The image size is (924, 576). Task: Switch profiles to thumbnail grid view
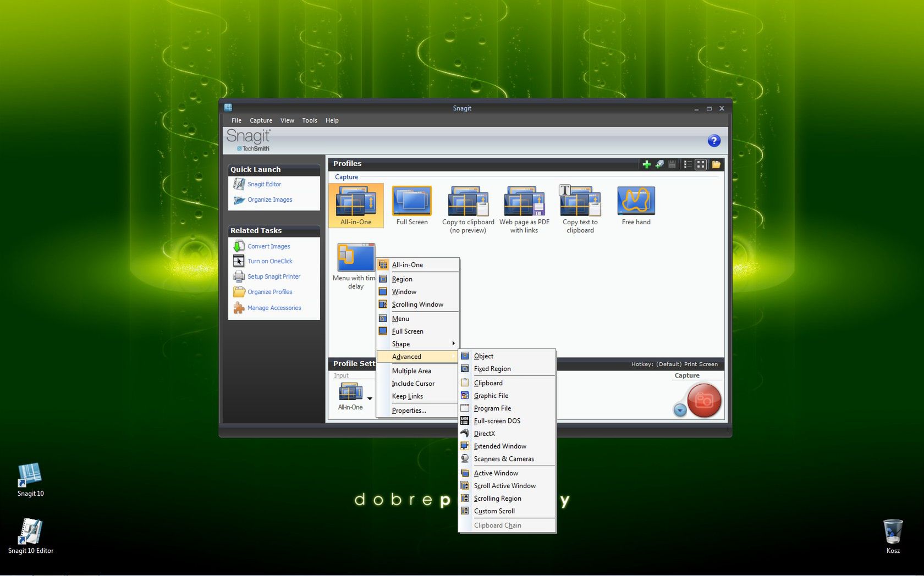click(701, 164)
